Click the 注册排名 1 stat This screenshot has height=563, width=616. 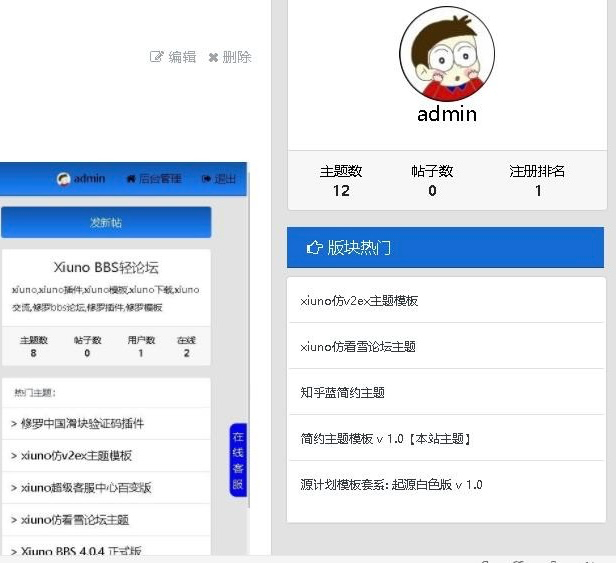point(537,181)
